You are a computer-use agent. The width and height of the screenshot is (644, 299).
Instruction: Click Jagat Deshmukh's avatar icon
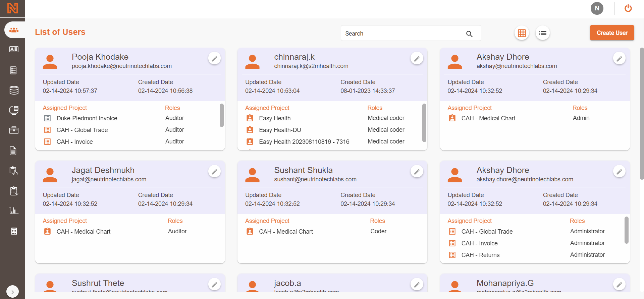(x=50, y=175)
